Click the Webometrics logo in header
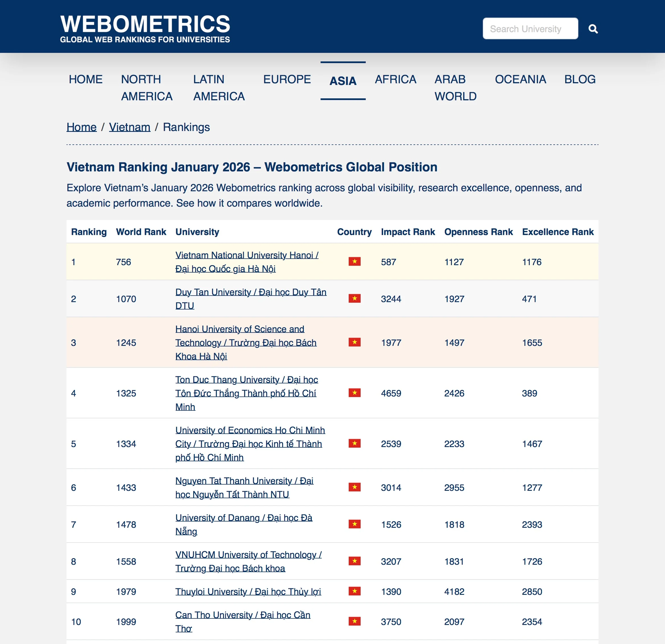The height and width of the screenshot is (644, 665). (145, 29)
